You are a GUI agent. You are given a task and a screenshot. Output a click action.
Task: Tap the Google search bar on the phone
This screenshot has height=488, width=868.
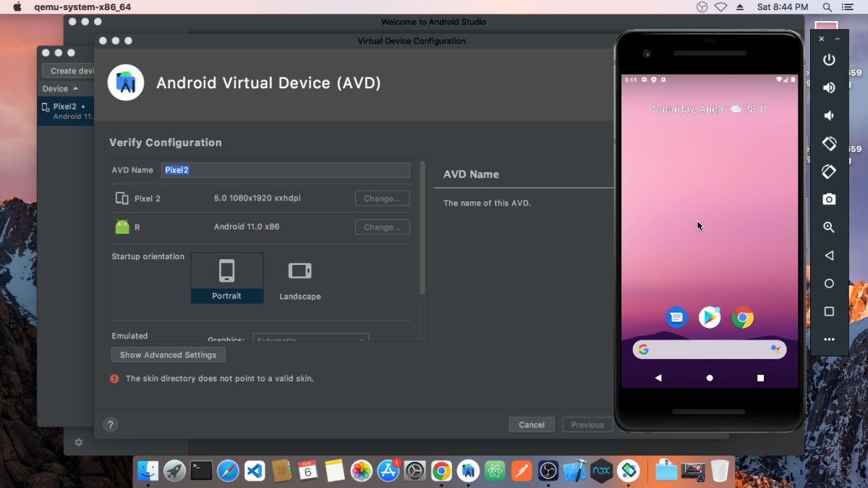(710, 350)
